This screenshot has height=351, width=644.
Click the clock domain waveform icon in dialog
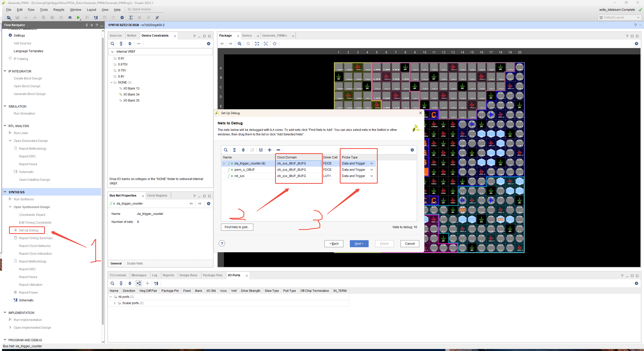click(261, 150)
